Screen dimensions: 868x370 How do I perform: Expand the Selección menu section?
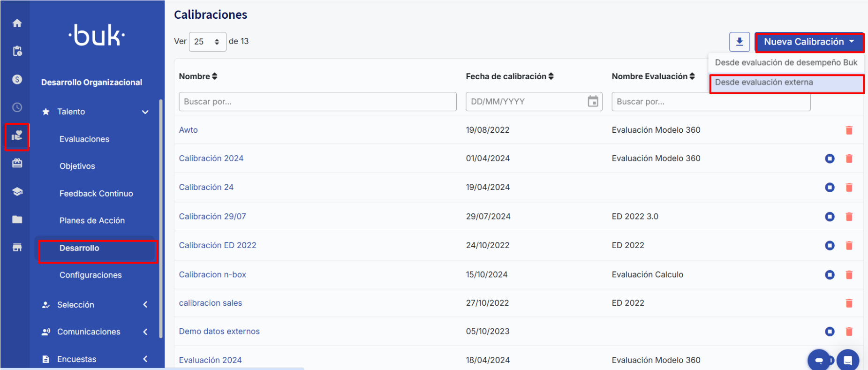click(145, 305)
